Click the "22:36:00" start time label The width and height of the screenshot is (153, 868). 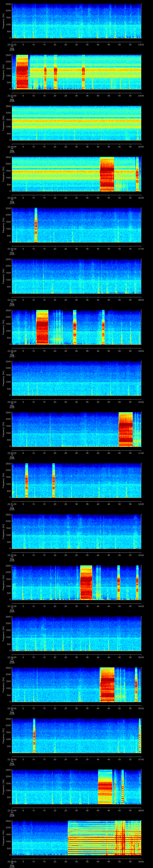(12, 760)
